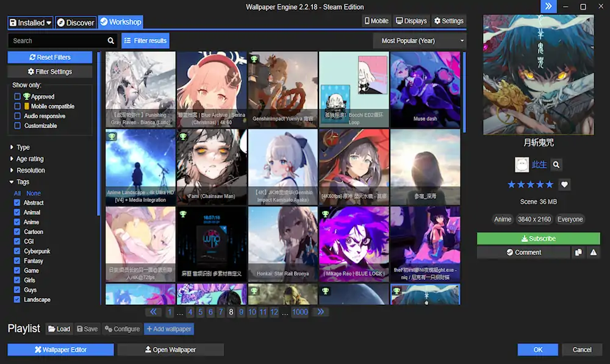
Task: Switch to the Discover tab
Action: [76, 23]
